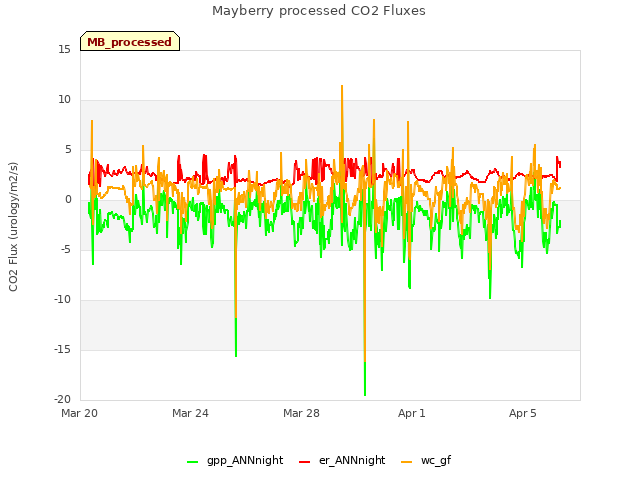Screen dimensions: 640x480
Task: Click the Apr 1 x-axis label
Action: pyautogui.click(x=412, y=413)
